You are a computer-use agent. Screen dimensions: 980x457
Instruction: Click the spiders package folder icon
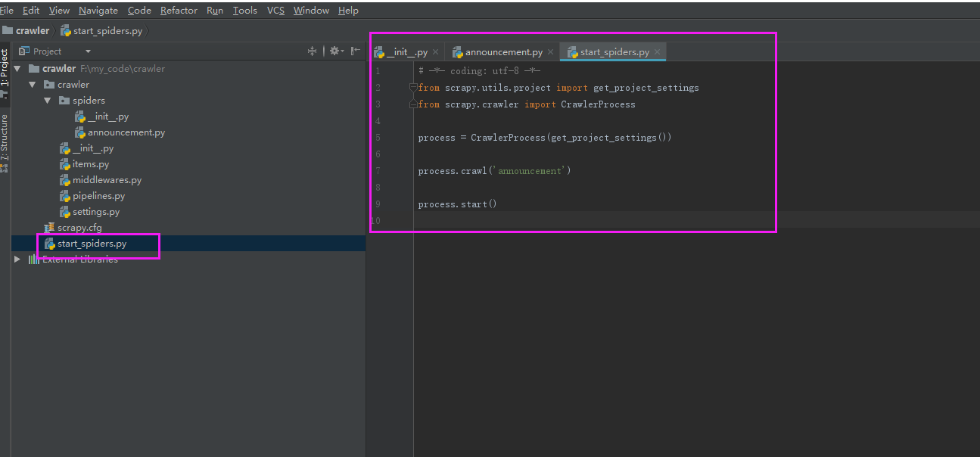tap(64, 101)
